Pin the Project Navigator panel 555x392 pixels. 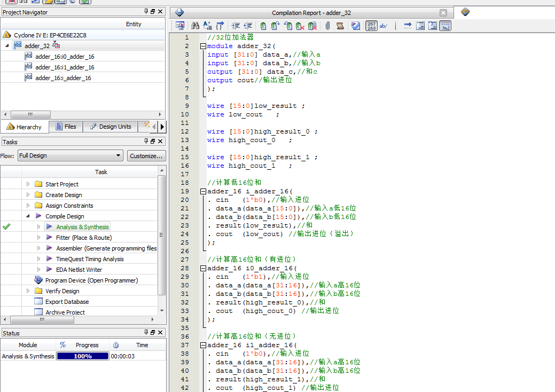146,12
